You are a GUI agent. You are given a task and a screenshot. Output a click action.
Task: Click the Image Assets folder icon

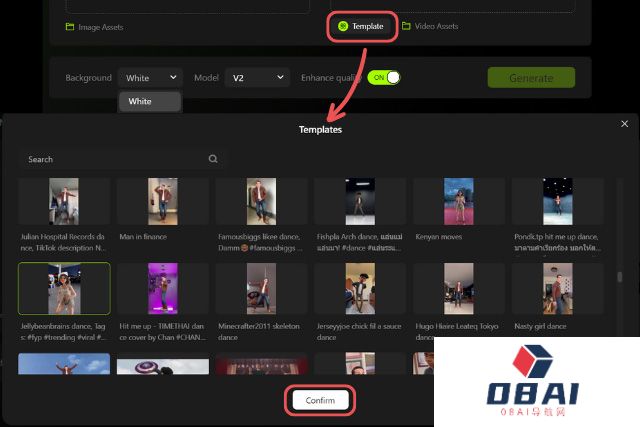click(69, 27)
